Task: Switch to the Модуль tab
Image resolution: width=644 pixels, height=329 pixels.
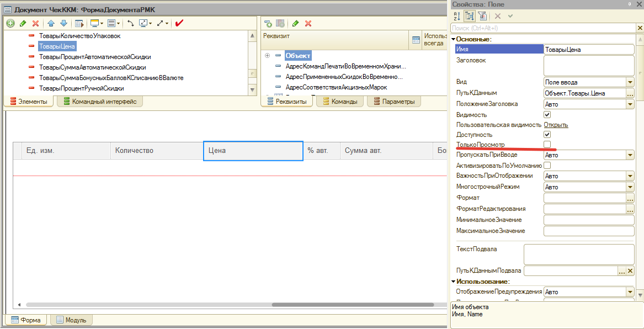Action: (x=71, y=320)
